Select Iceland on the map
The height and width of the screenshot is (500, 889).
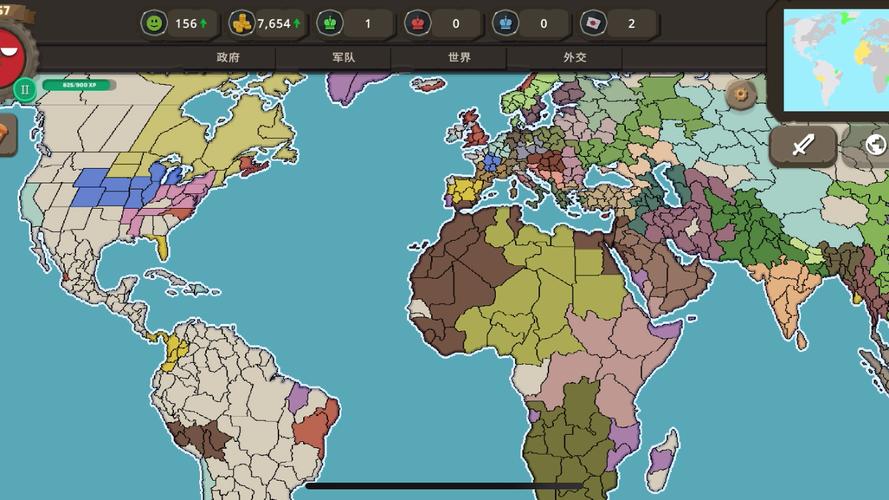(428, 86)
